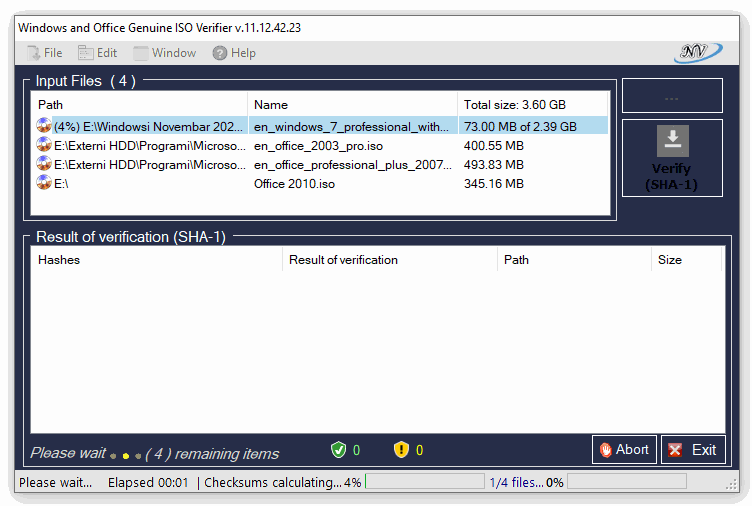The image size is (752, 506).
Task: Click the Hashes column header
Action: pyautogui.click(x=156, y=259)
